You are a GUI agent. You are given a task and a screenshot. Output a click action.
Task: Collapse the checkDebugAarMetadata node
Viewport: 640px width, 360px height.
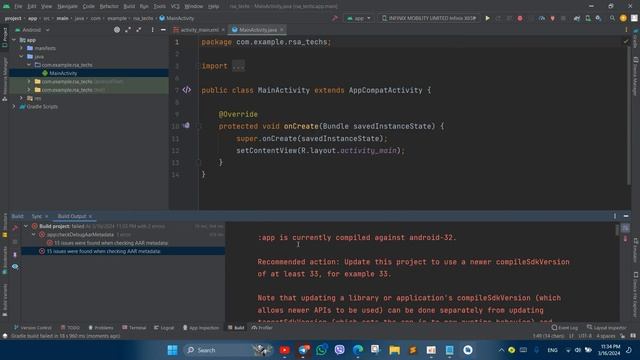tap(34, 234)
